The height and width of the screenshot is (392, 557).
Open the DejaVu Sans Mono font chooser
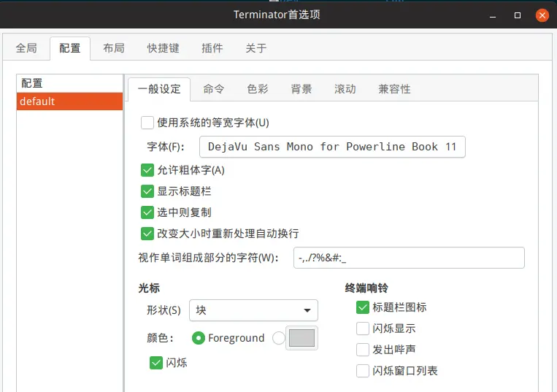pos(332,147)
